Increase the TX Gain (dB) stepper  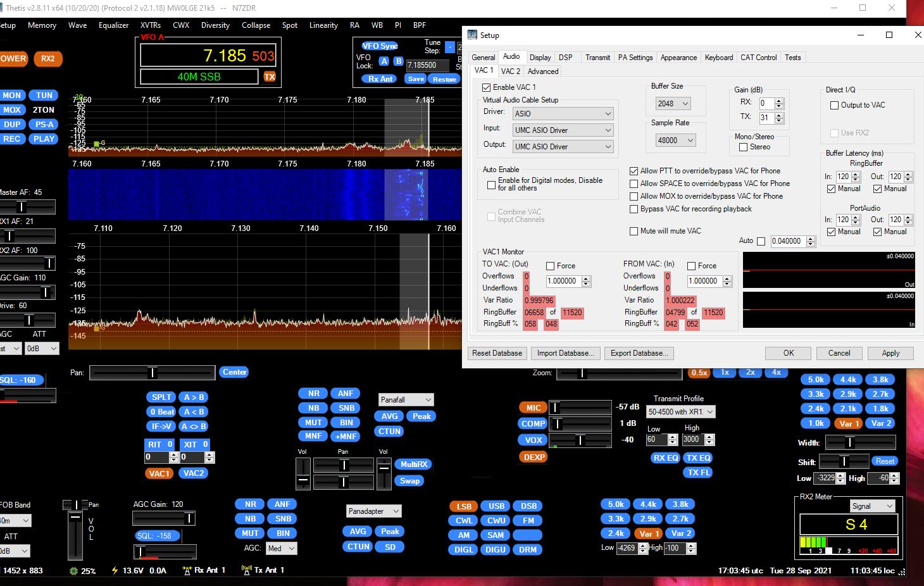click(779, 115)
